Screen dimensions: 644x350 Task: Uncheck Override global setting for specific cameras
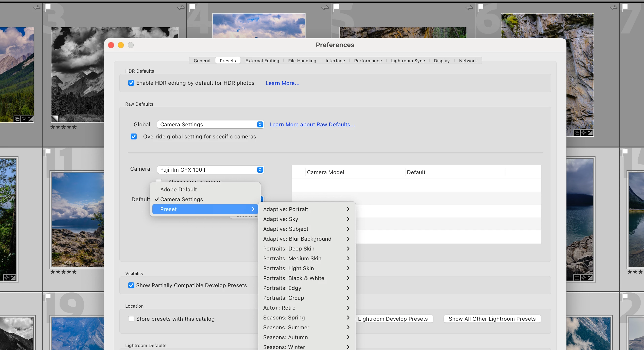[134, 136]
